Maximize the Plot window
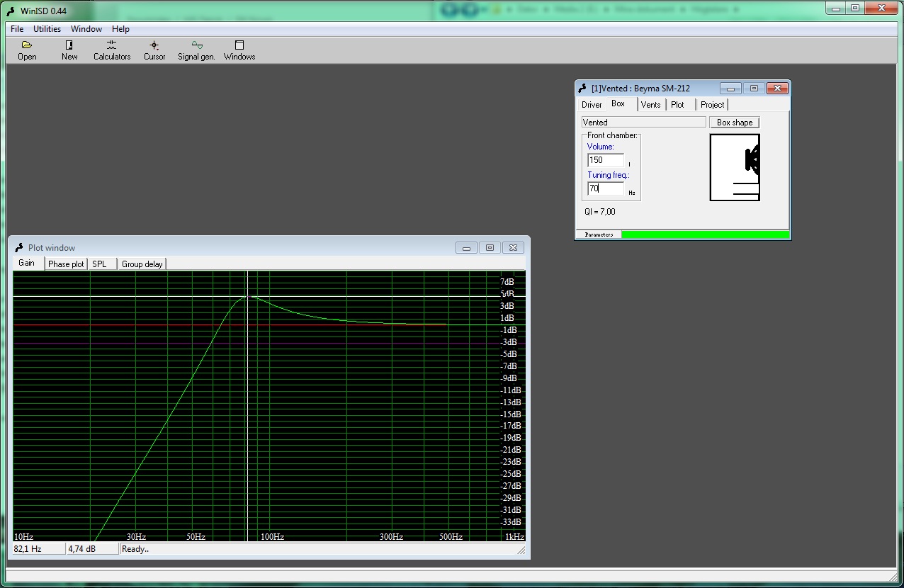Viewport: 904px width, 588px height. [x=490, y=248]
